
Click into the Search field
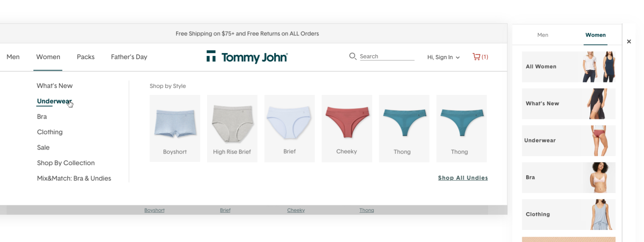pos(387,56)
